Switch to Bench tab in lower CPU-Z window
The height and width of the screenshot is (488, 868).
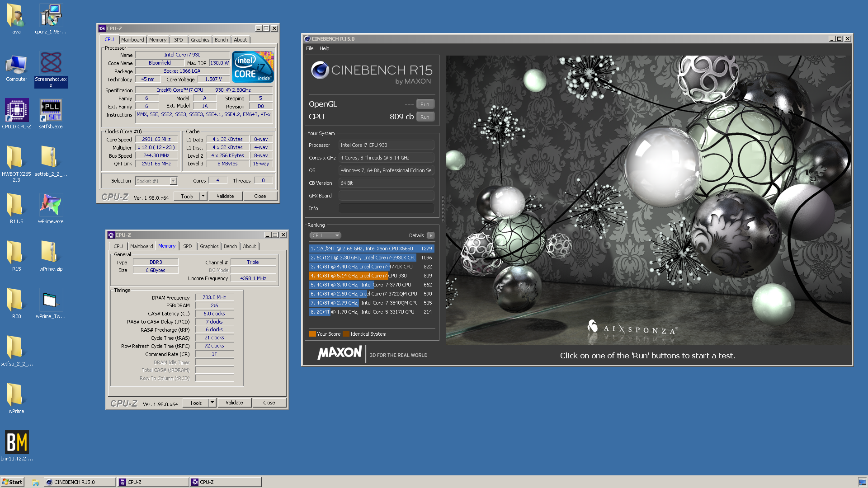pos(231,246)
